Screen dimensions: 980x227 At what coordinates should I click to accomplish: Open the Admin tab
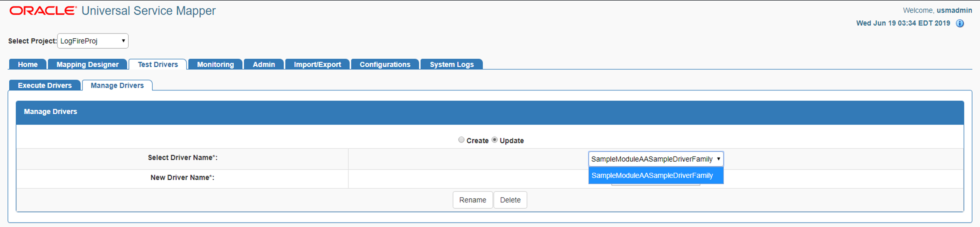pos(264,64)
